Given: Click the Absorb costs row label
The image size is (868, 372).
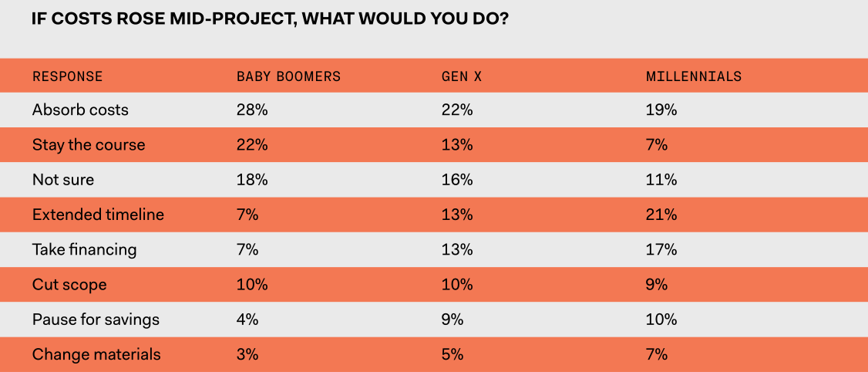Looking at the screenshot, I should point(80,110).
